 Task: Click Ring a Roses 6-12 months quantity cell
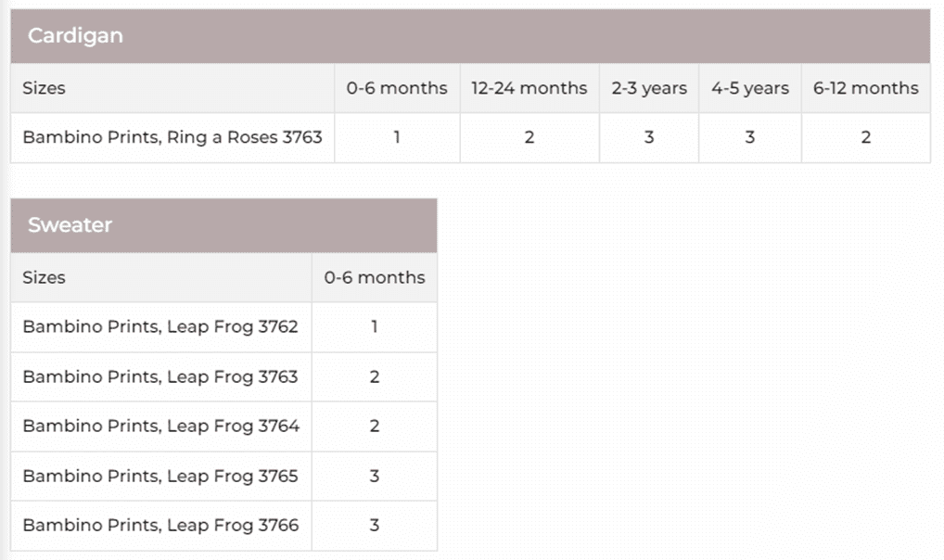click(865, 137)
